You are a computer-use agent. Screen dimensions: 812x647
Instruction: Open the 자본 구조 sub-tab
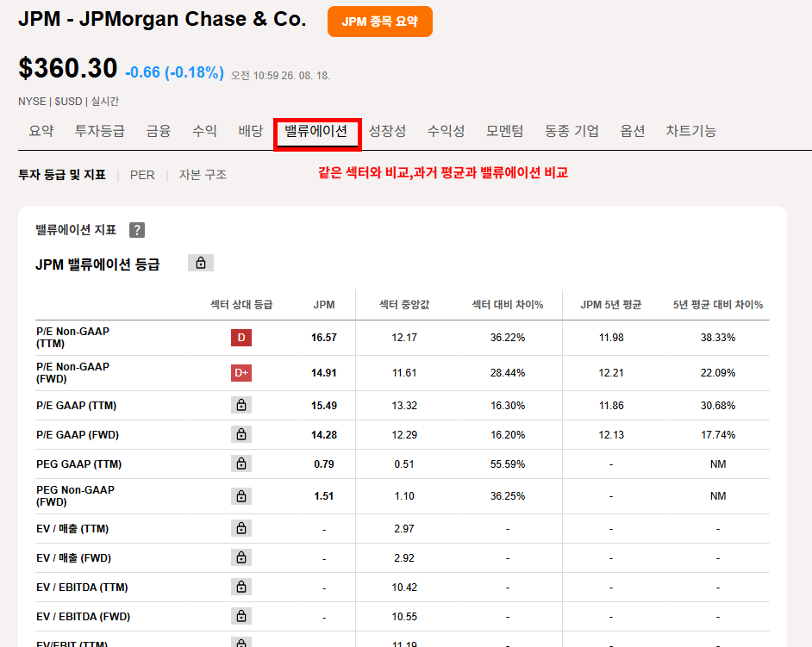203,175
